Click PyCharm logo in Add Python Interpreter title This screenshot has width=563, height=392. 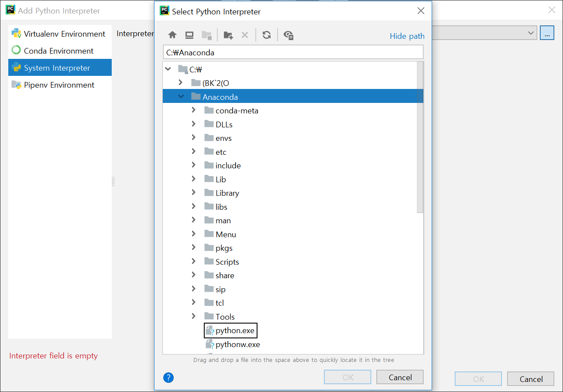(10, 10)
